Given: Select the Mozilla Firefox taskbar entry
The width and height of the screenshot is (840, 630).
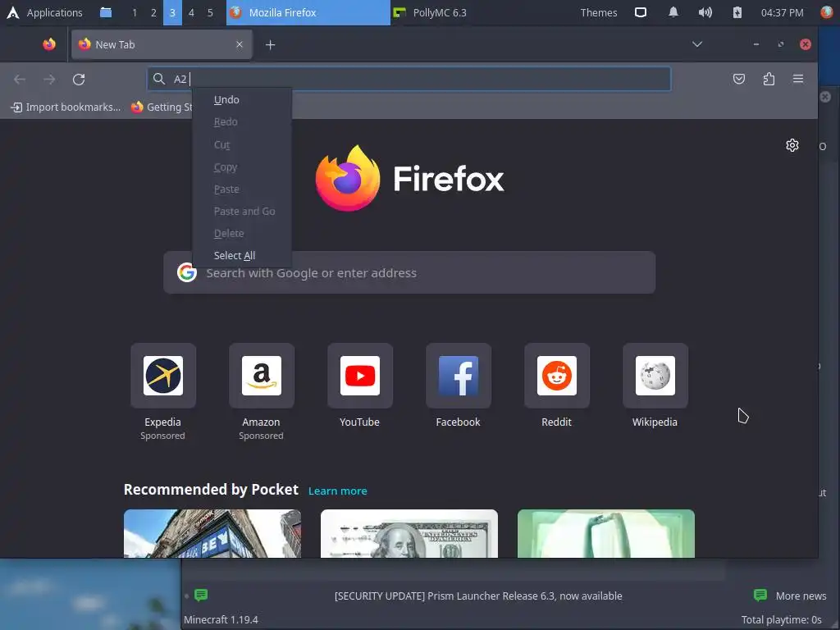Looking at the screenshot, I should click(308, 12).
